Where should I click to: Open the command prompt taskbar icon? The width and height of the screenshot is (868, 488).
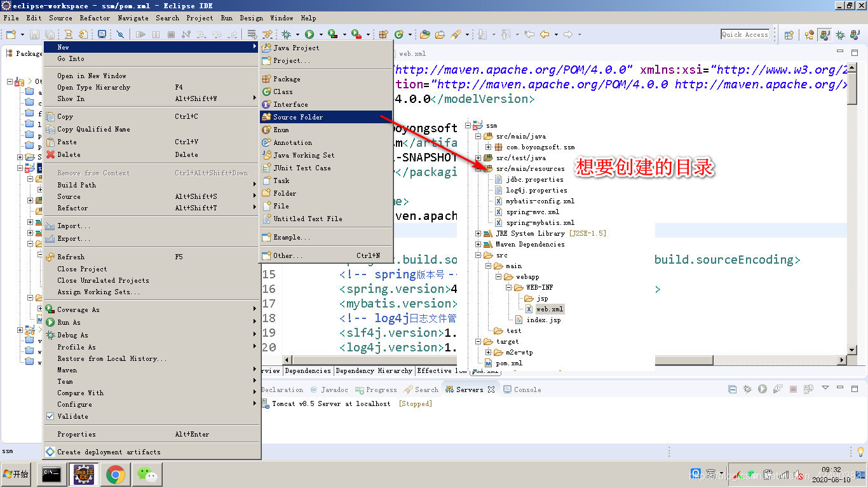(x=51, y=474)
